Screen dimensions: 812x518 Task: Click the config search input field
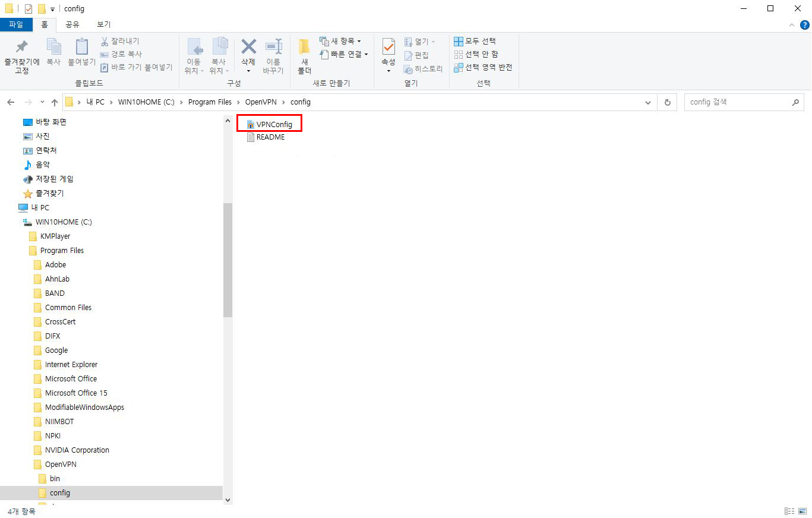click(x=737, y=102)
